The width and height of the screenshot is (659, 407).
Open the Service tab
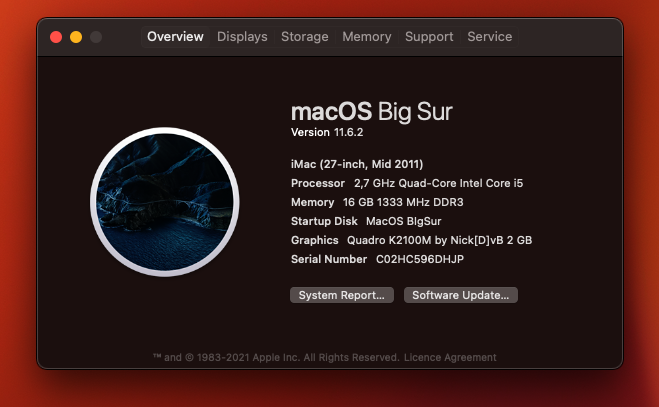coord(490,37)
